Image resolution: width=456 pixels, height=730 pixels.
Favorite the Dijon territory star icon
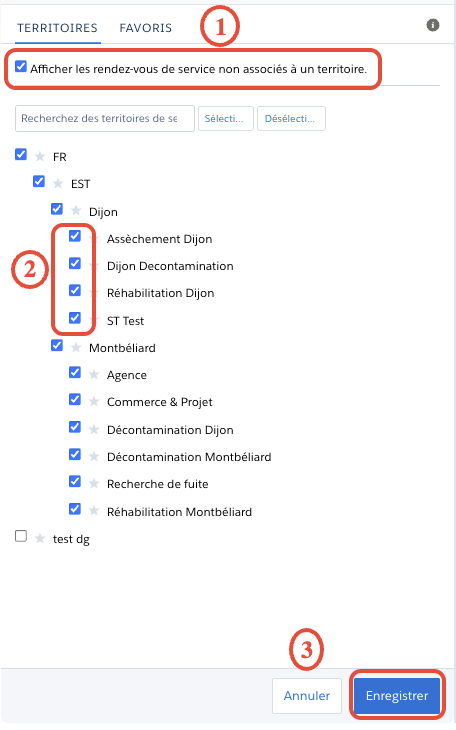[x=76, y=211]
